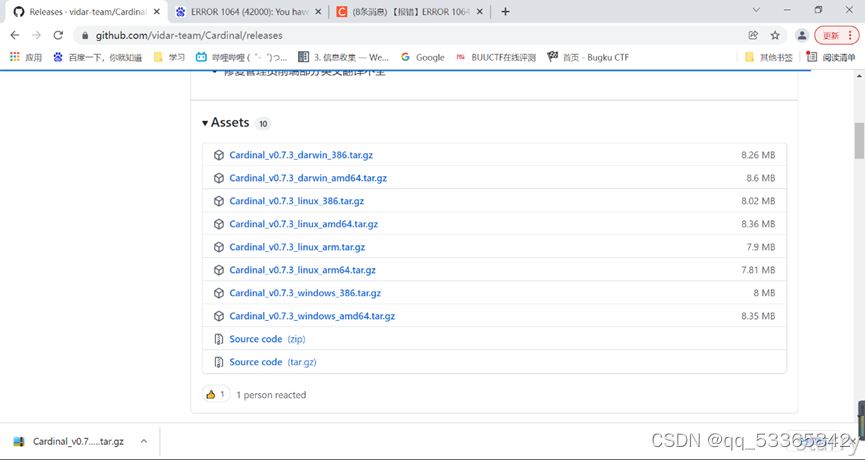This screenshot has height=460, width=865.
Task: Open the Apps bookmark shortcut
Action: point(26,57)
